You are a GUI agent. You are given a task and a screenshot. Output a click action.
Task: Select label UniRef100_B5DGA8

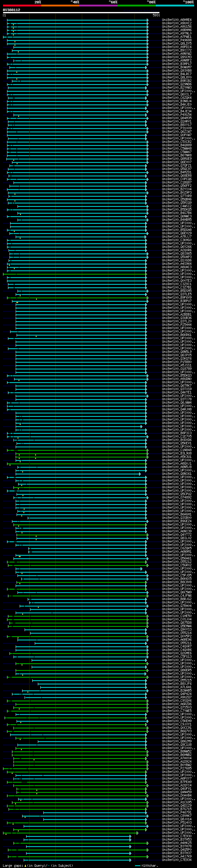tap(177, 230)
